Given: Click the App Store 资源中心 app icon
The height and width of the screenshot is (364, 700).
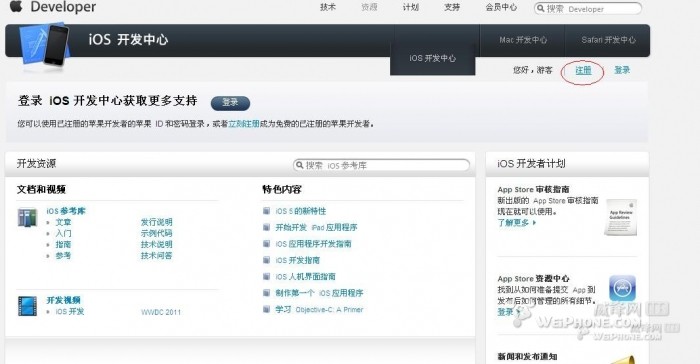Looking at the screenshot, I should click(622, 288).
